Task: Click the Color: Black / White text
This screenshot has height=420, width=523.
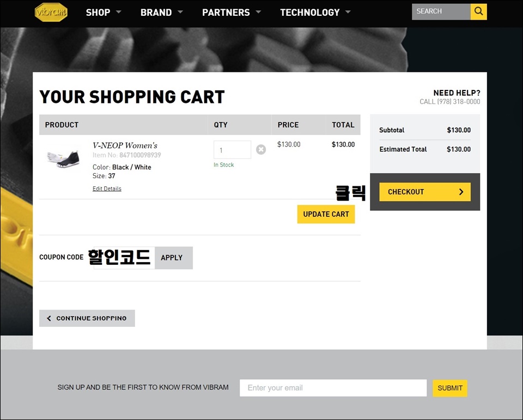Action: click(121, 167)
